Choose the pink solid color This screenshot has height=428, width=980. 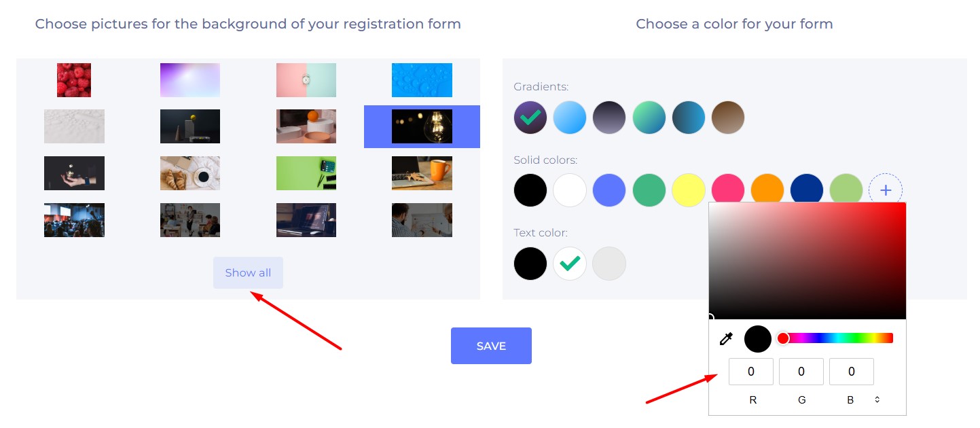pos(728,190)
